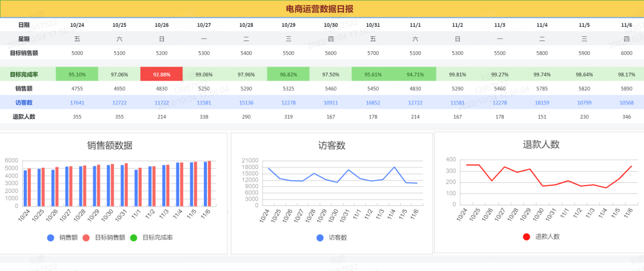Select the 10799 visitor count cell
The image size is (644, 271).
pos(584,102)
